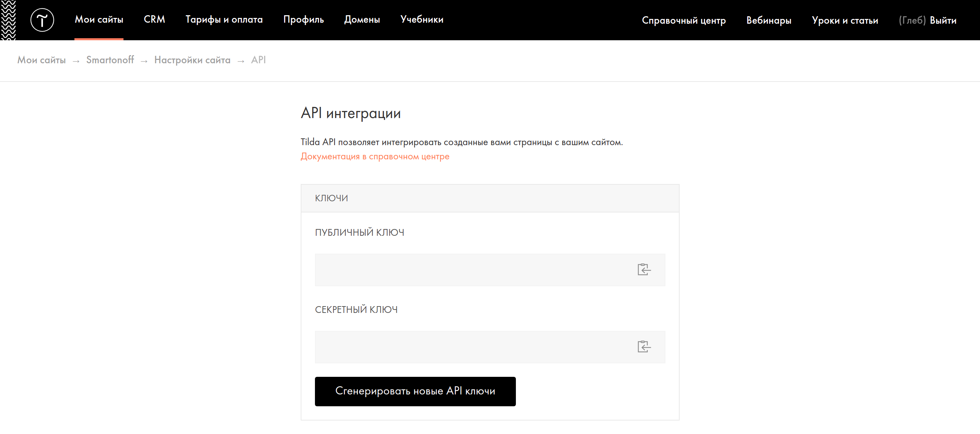Open the Мои сайты menu item
The height and width of the screenshot is (434, 980).
coord(99,20)
